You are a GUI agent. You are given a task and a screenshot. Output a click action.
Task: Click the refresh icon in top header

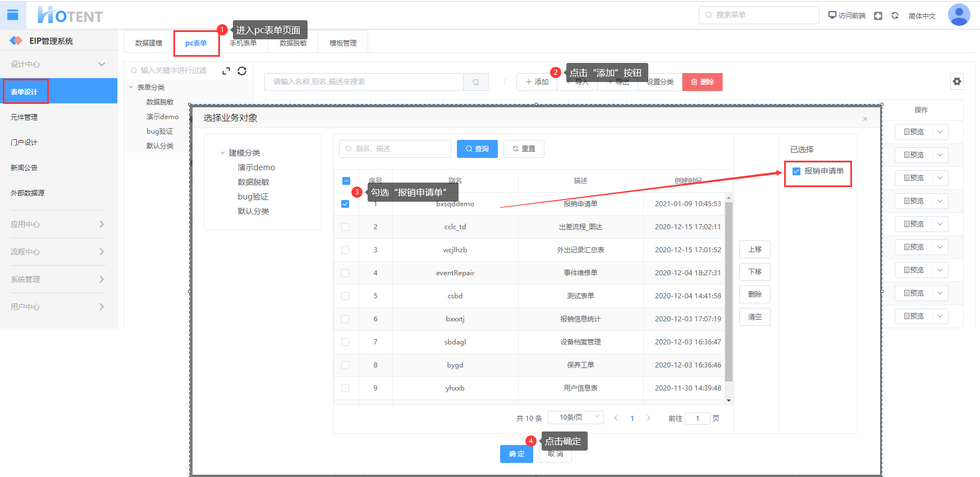tap(895, 16)
